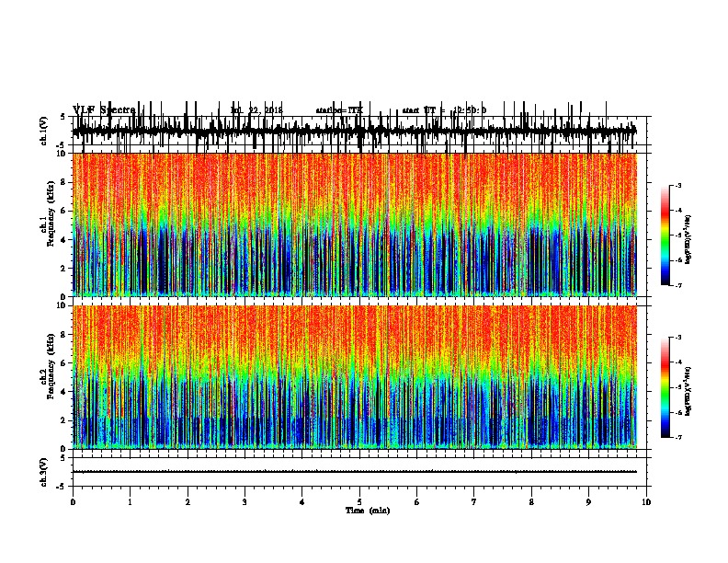Click the ch.1 color bar log(PSD) label
Image resolution: width=728 pixels, height=563 pixels.
(x=688, y=240)
